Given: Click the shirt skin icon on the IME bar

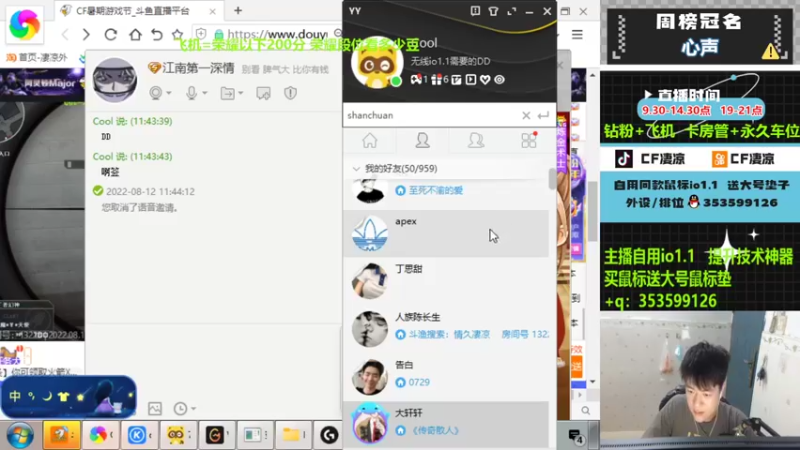Looking at the screenshot, I should [x=63, y=396].
